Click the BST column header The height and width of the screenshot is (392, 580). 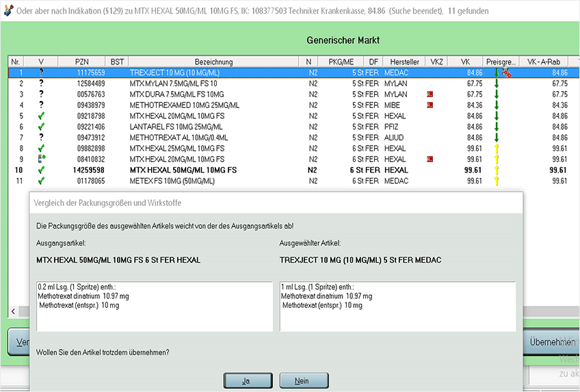point(117,62)
